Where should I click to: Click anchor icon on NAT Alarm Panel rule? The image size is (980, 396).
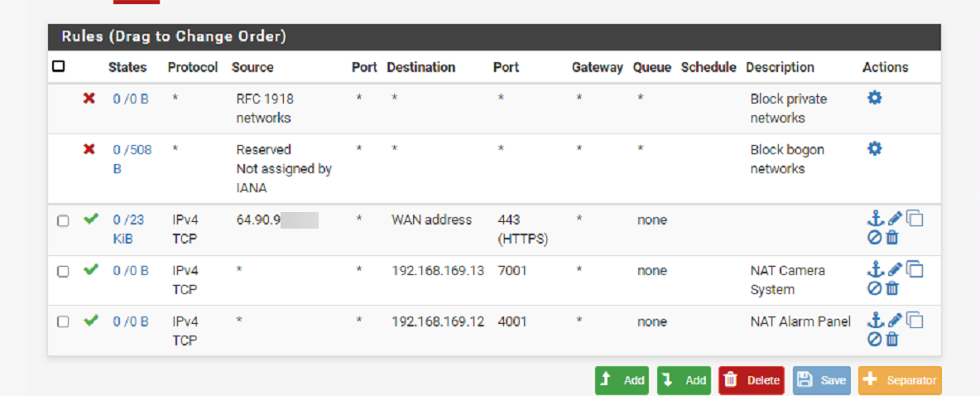[876, 321]
